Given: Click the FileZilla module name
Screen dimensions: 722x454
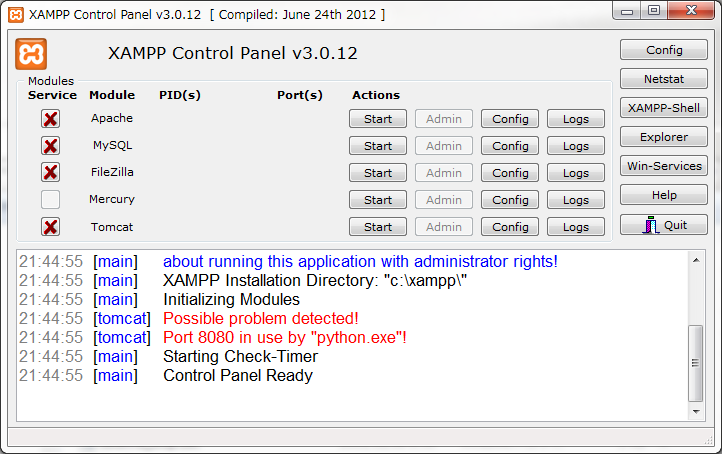Looking at the screenshot, I should coord(112,172).
